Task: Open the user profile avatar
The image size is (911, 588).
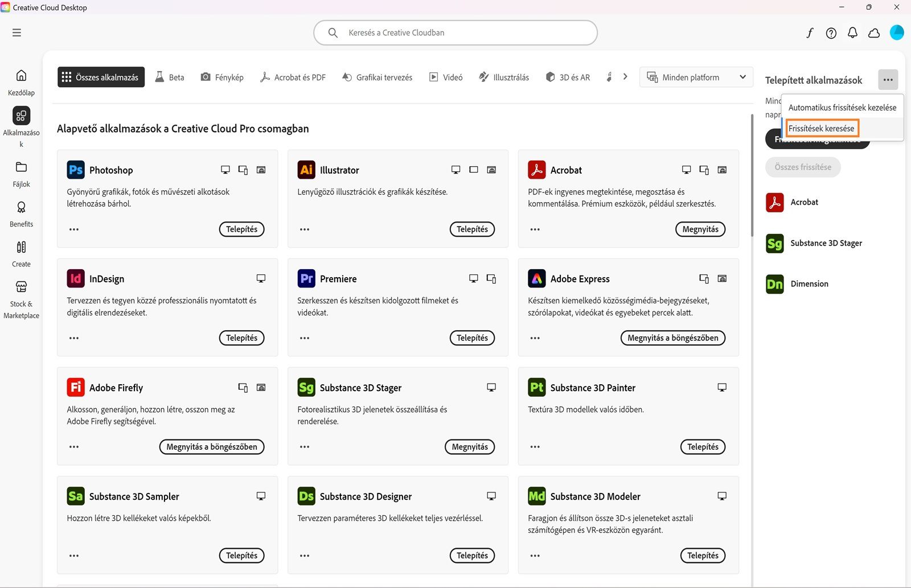Action: pyautogui.click(x=897, y=32)
